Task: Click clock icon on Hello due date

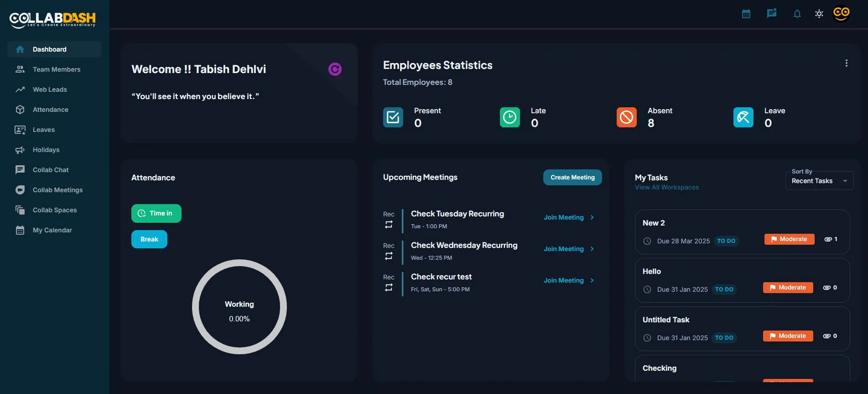Action: (x=647, y=289)
